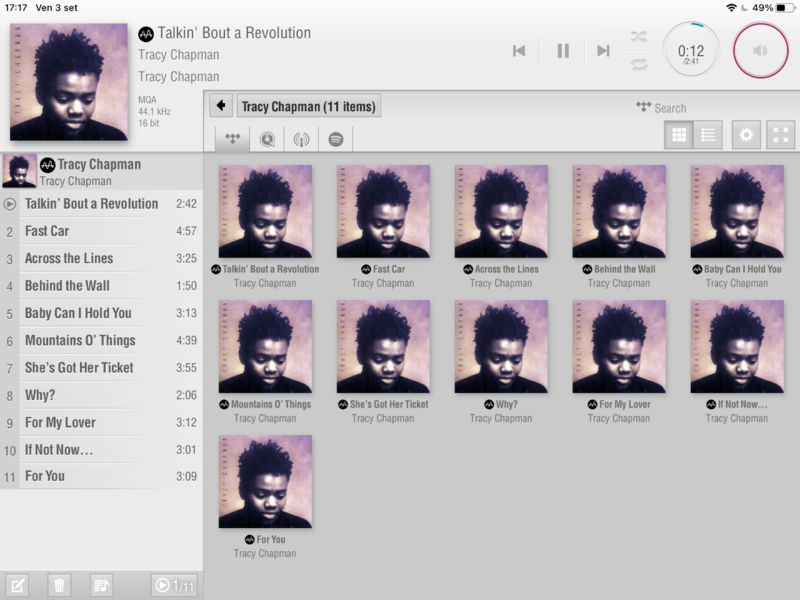This screenshot has height=600, width=800.
Task: Click the volume speaker dial
Action: pos(760,50)
